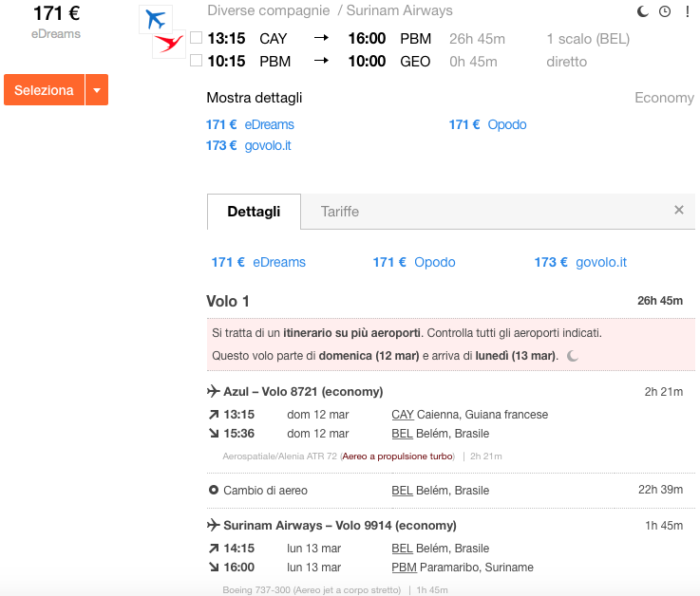Switch to the Tariffe tab

(x=340, y=212)
